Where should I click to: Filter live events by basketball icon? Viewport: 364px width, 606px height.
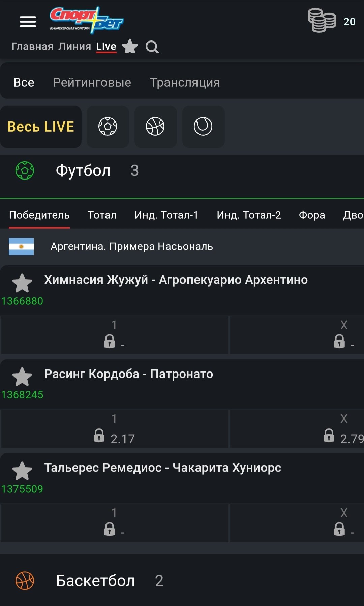[155, 127]
